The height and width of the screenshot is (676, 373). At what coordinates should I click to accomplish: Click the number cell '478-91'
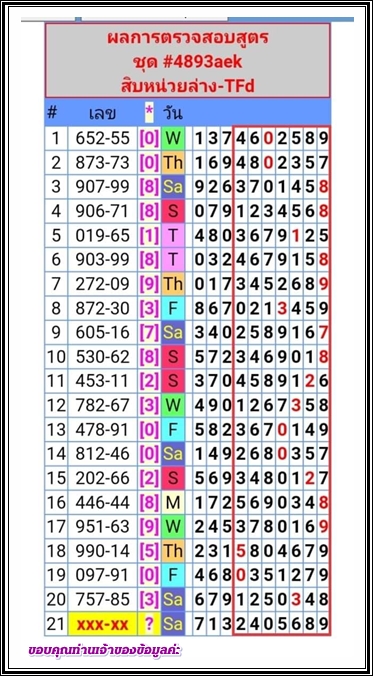102,429
